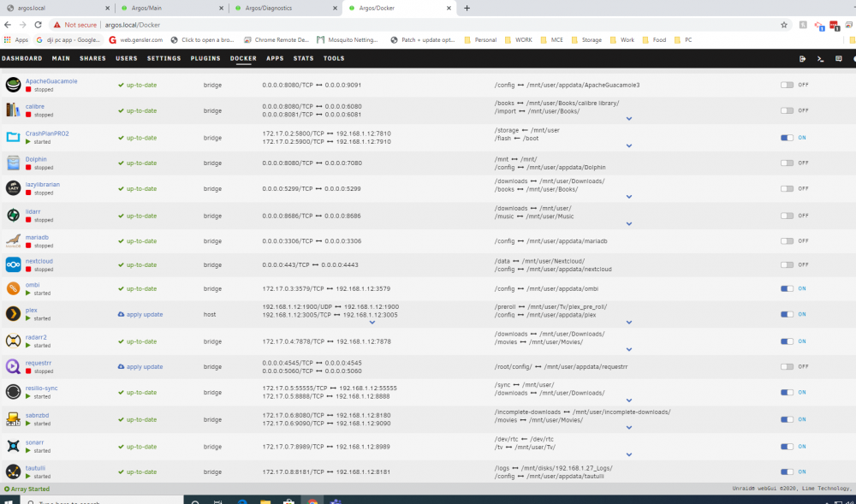This screenshot has height=504, width=856.
Task: Click the CrashPlanPRO2 container icon
Action: point(13,138)
